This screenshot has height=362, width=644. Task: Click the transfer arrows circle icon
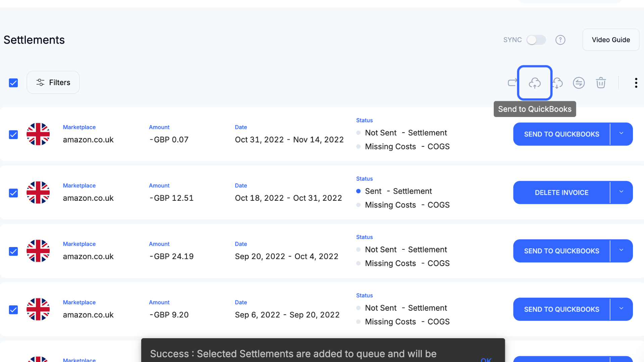point(579,83)
